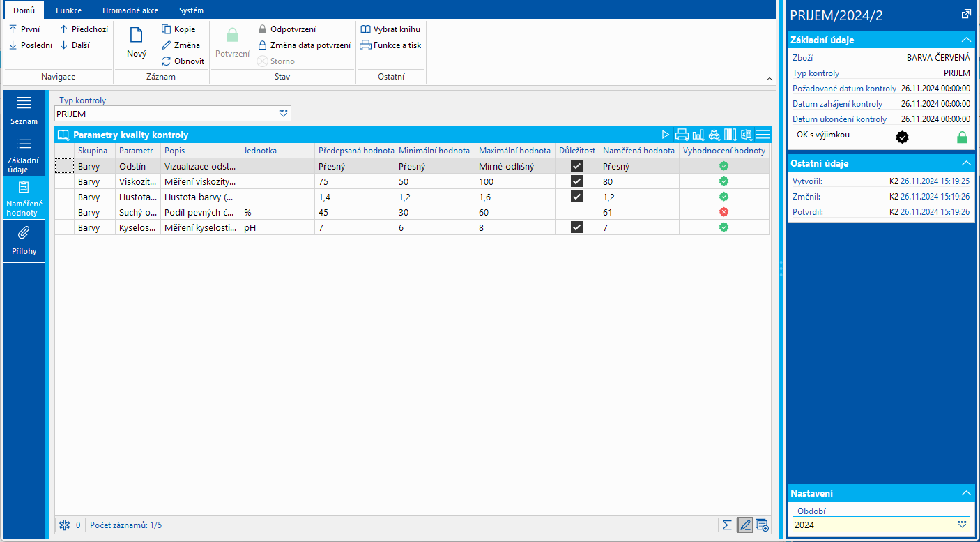Open the hamburger menu in table header
This screenshot has width=980, height=542.
point(763,135)
